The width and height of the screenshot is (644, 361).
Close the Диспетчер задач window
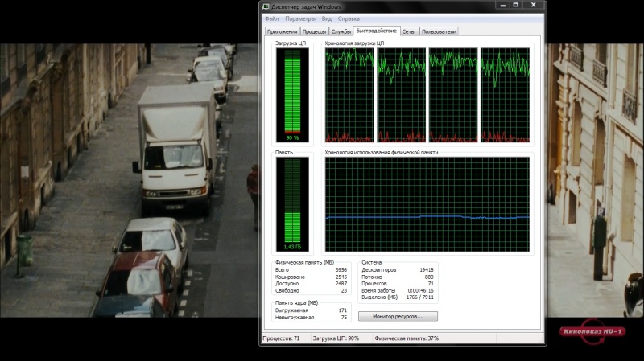pos(533,6)
